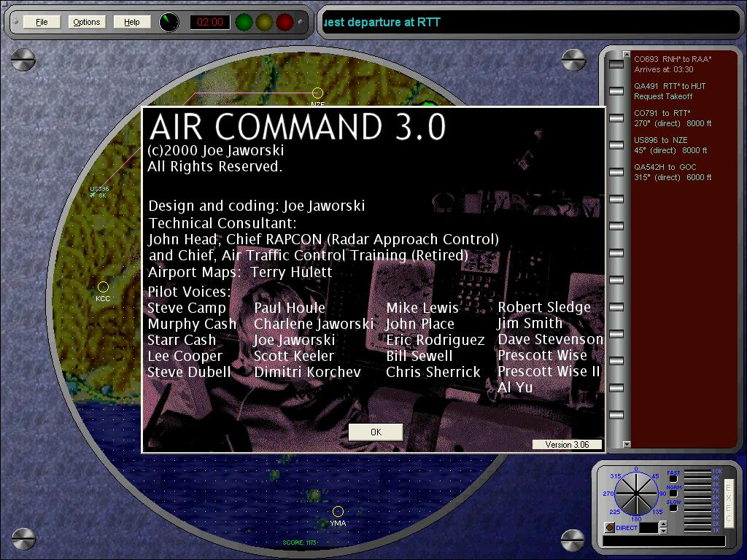Choose the 5K altitude bar
This screenshot has width=747, height=560.
point(698,504)
